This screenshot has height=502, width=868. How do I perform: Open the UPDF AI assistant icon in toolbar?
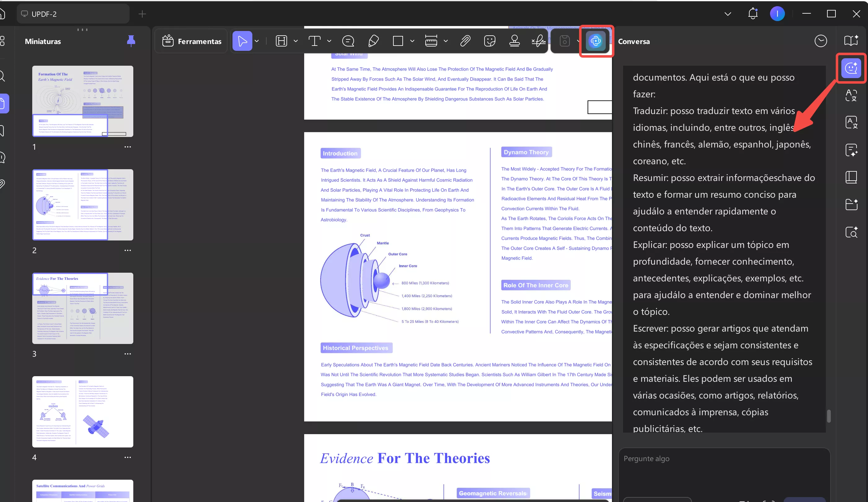(x=596, y=41)
